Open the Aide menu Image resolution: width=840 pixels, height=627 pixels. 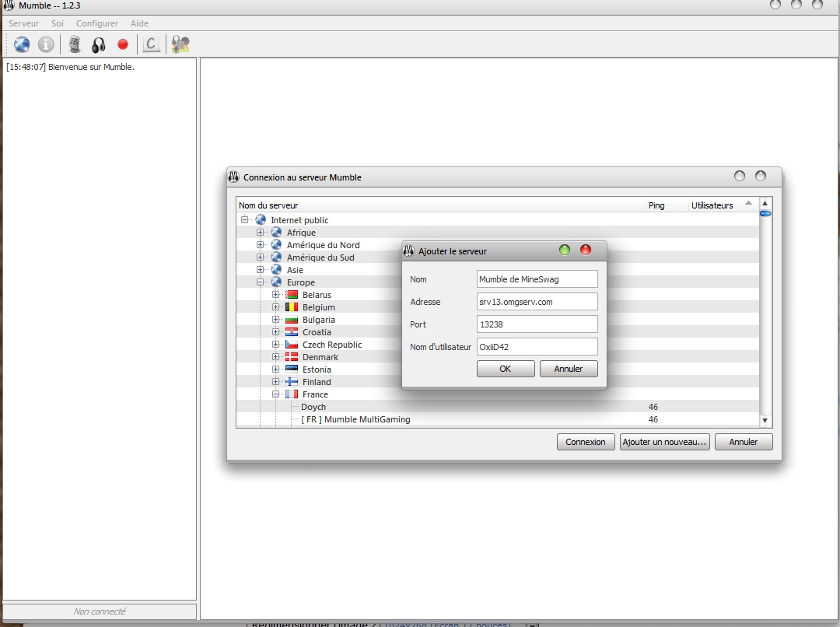click(139, 23)
